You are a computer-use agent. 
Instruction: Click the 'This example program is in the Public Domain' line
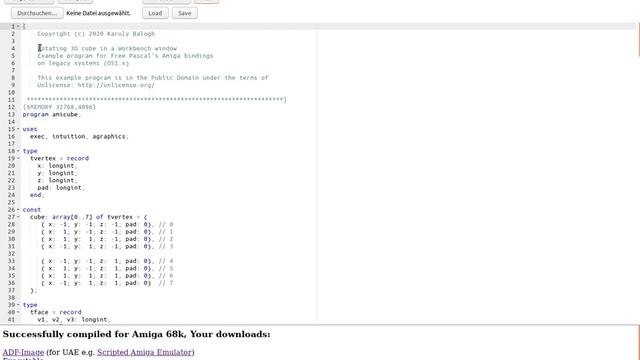point(153,78)
